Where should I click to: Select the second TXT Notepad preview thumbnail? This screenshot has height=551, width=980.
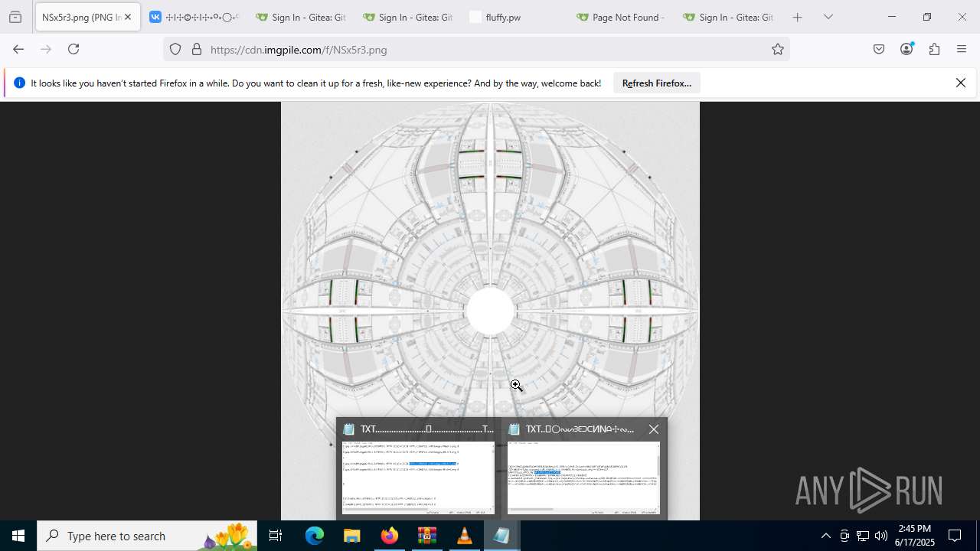coord(583,478)
